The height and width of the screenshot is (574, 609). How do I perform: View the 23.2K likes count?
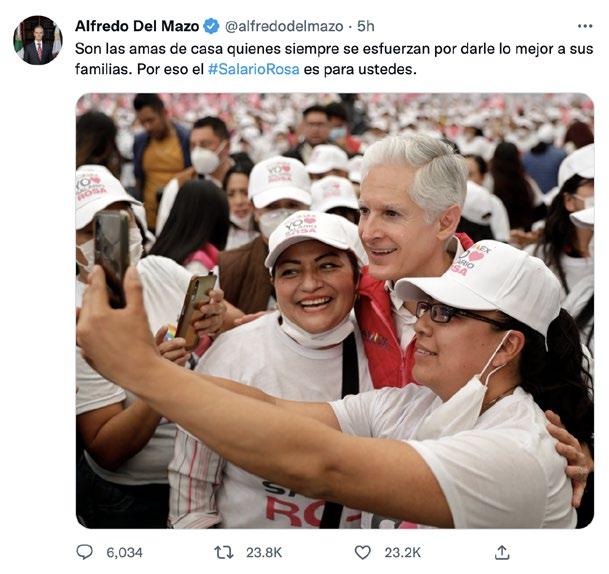click(x=402, y=552)
